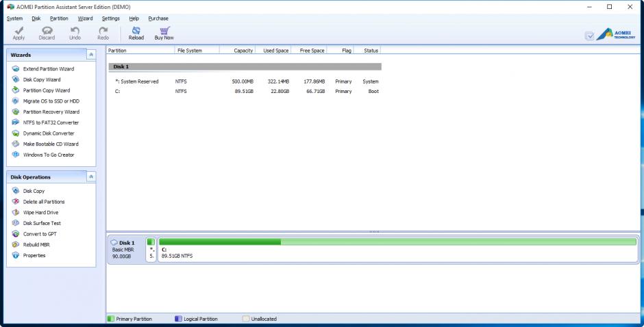The image size is (644, 327).
Task: Open the Partition menu
Action: coord(59,18)
